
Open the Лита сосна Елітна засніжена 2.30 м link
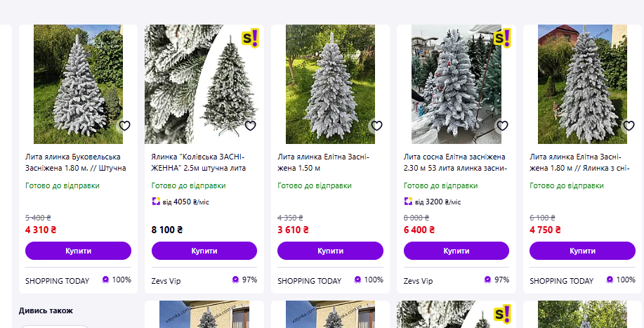pos(455,162)
